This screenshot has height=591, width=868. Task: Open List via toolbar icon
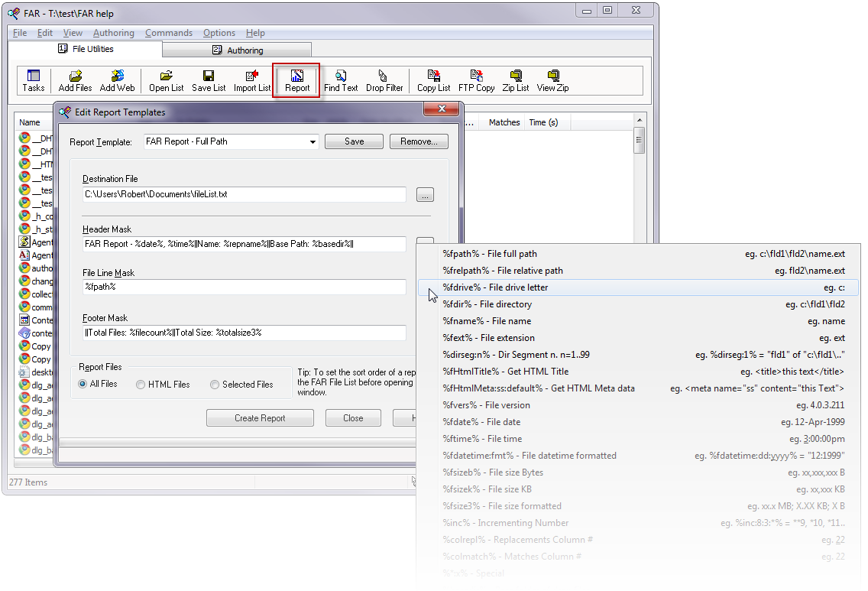(166, 80)
